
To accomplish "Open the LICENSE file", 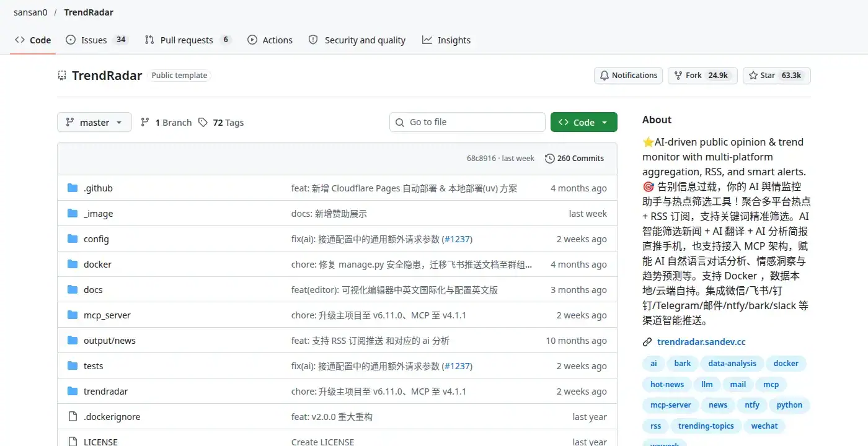I will (x=100, y=442).
